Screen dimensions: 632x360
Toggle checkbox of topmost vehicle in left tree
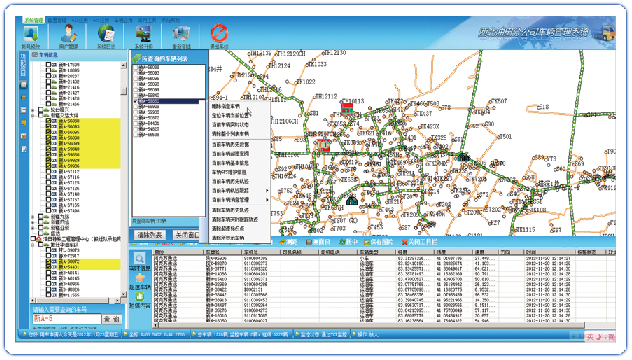pos(48,65)
